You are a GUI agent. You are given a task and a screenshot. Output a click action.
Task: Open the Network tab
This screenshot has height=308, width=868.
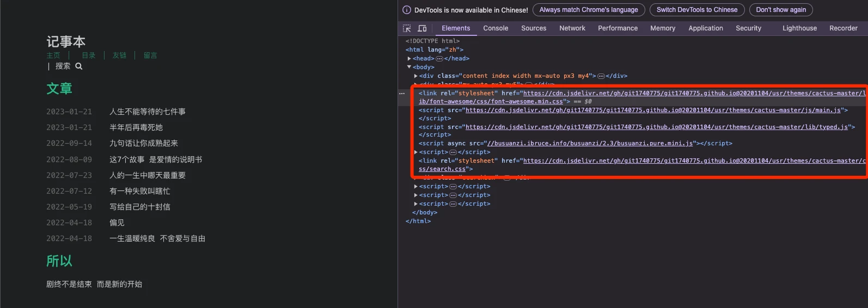coord(572,28)
